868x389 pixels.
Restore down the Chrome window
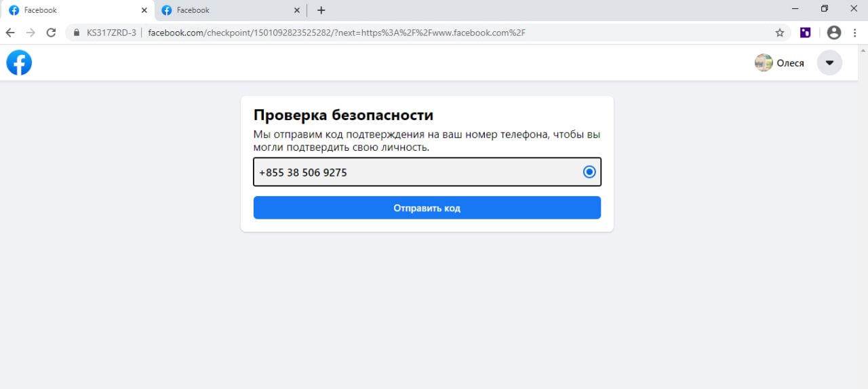pyautogui.click(x=825, y=9)
